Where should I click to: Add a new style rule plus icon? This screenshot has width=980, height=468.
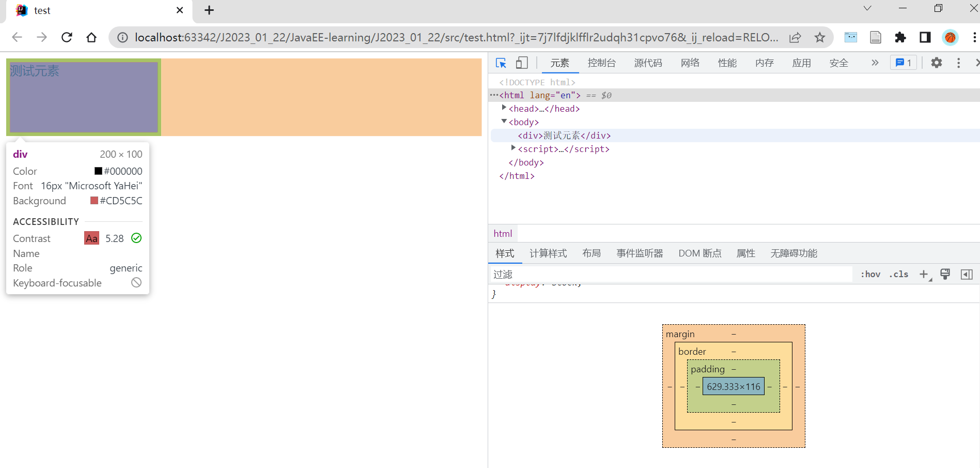pos(924,274)
